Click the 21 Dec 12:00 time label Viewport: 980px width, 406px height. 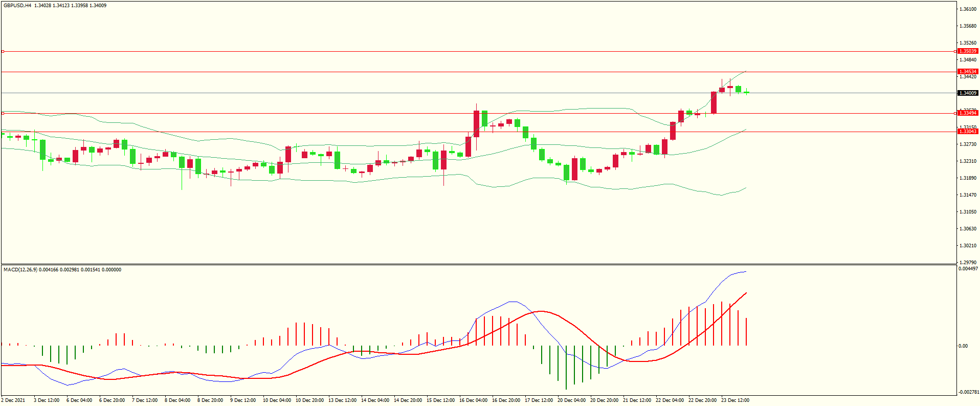pos(637,400)
